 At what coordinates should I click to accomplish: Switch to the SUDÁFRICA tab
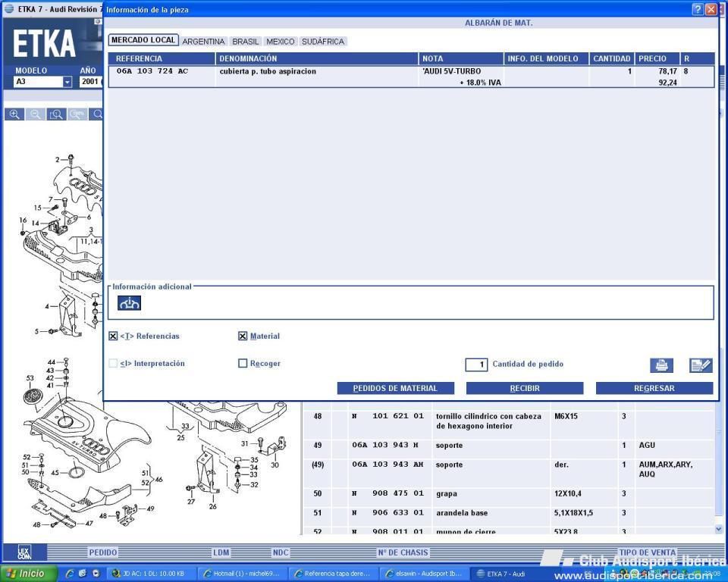[x=323, y=42]
